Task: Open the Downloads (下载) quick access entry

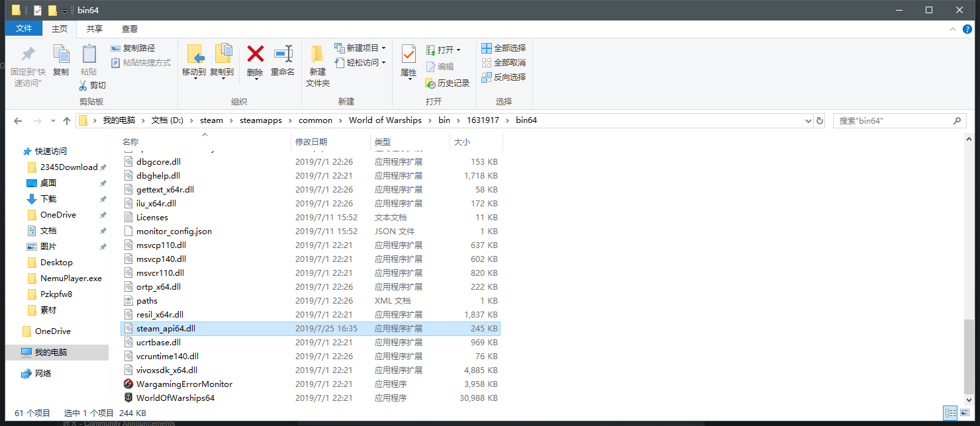Action: (48, 199)
